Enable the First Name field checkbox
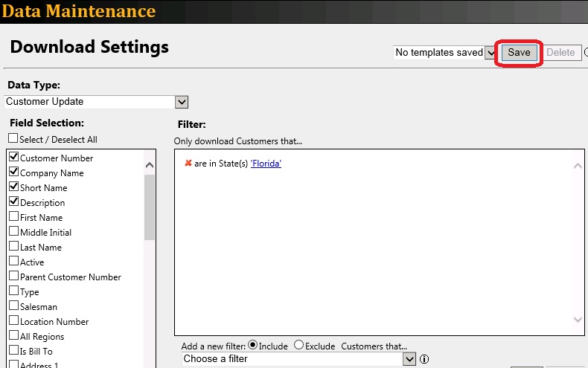Image resolution: width=588 pixels, height=368 pixels. click(x=13, y=217)
